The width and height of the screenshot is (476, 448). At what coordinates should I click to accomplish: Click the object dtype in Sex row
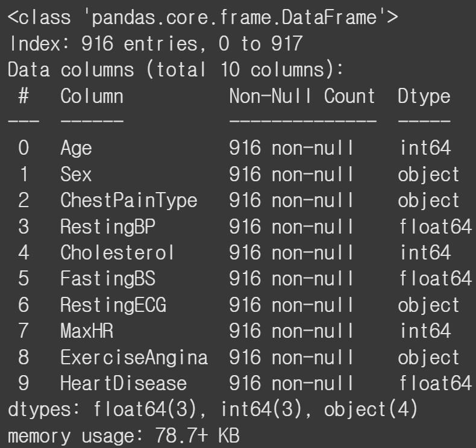[428, 175]
